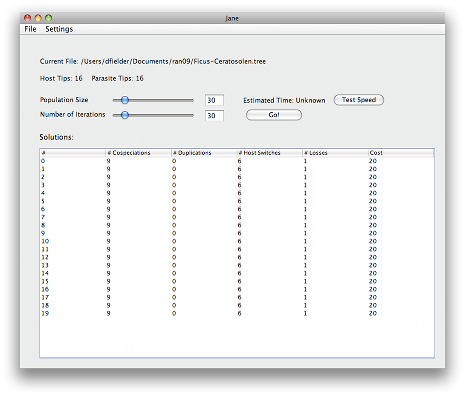Focus the Number of Iterations value field
Viewport: 465px width, 396px height.
pos(214,115)
